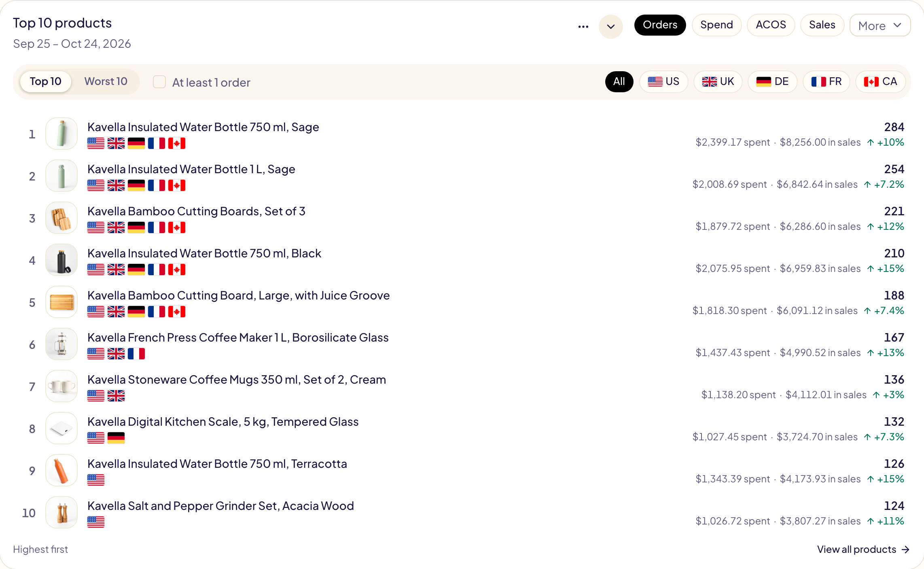Click the 284 orders value
Viewport: 924px width, 569px height.
(894, 127)
